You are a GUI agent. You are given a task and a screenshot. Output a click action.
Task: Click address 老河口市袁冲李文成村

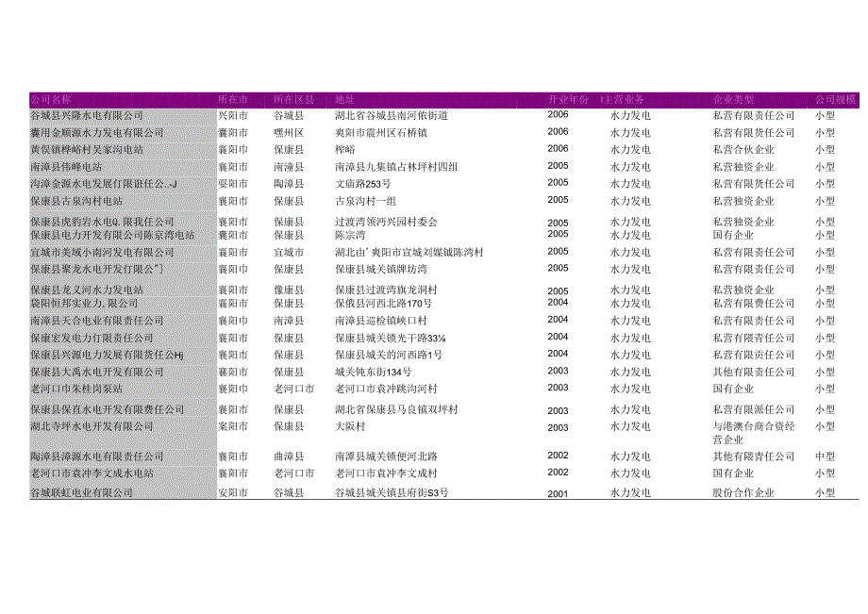pyautogui.click(x=386, y=473)
